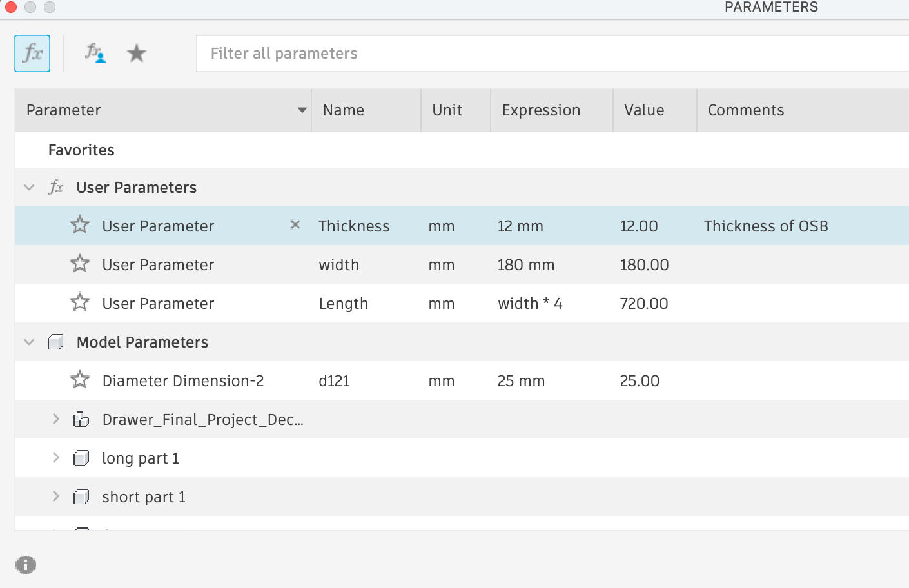Show only favorite parameters with star icon
The height and width of the screenshot is (588, 909).
tap(136, 53)
